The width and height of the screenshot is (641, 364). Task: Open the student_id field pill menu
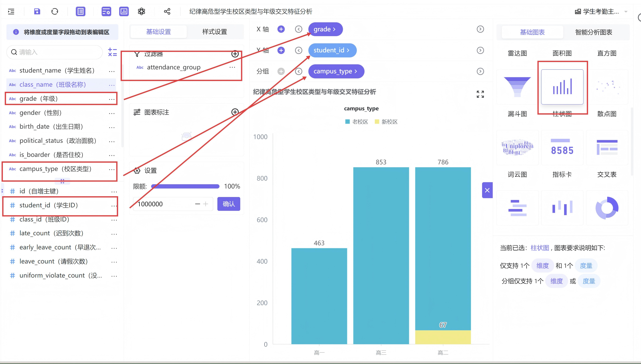tap(332, 50)
